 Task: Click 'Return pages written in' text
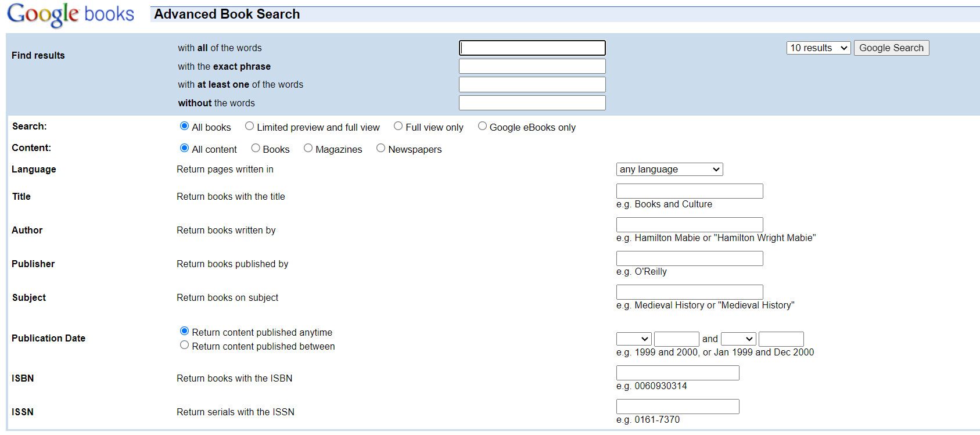click(x=225, y=169)
